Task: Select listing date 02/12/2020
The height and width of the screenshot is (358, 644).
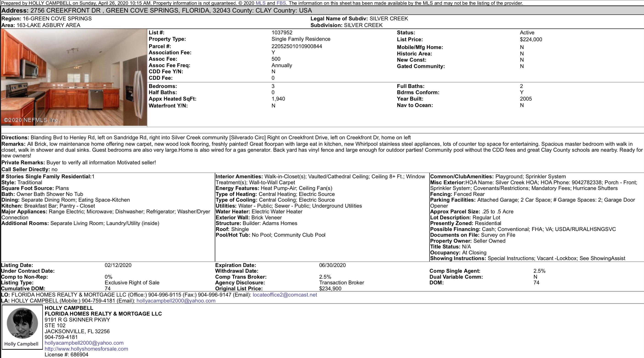Action: click(x=118, y=265)
